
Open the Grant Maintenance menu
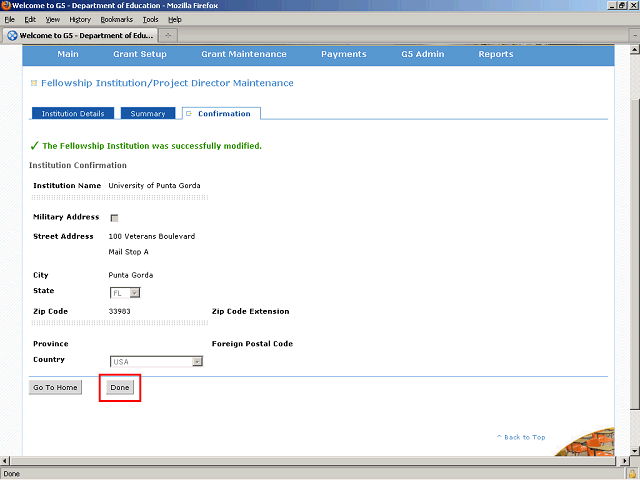[x=244, y=54]
